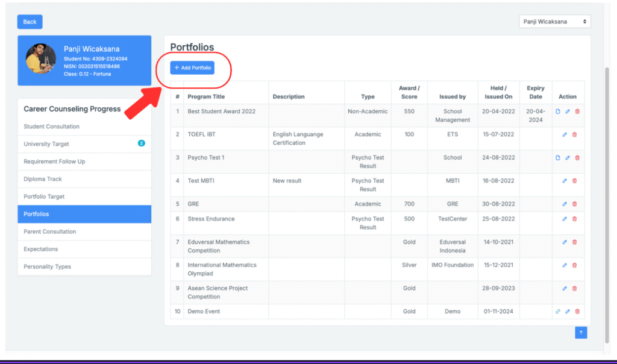
Task: Delete the Psycho Test 1 entry
Action: [x=577, y=158]
